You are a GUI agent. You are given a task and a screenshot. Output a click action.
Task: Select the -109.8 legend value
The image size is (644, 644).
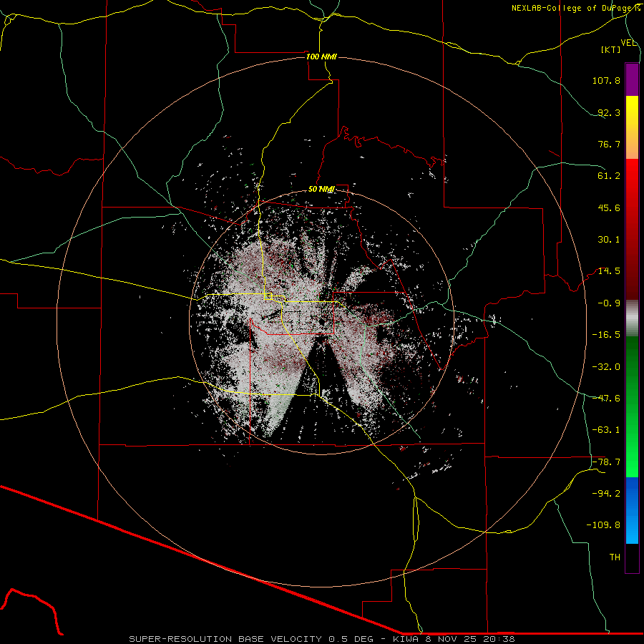tap(604, 525)
